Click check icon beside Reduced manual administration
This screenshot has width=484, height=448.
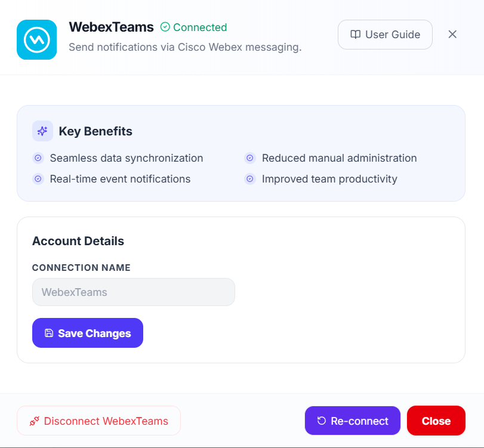[250, 158]
